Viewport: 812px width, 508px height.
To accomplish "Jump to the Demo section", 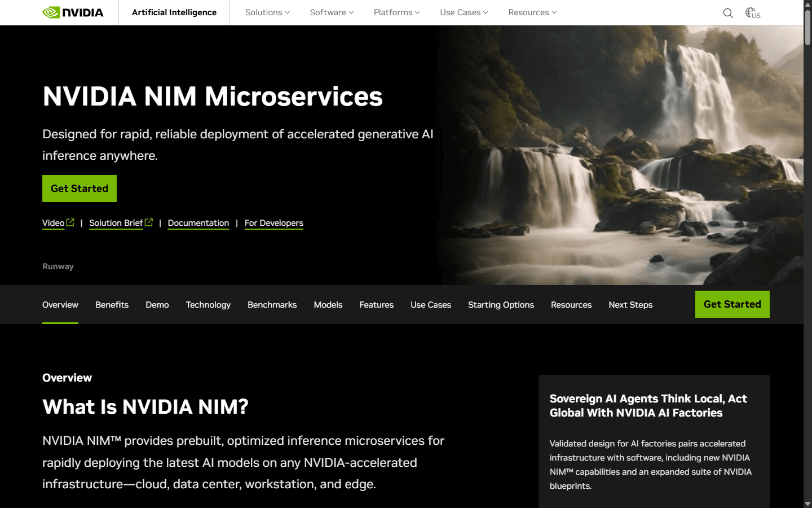I will [x=157, y=305].
